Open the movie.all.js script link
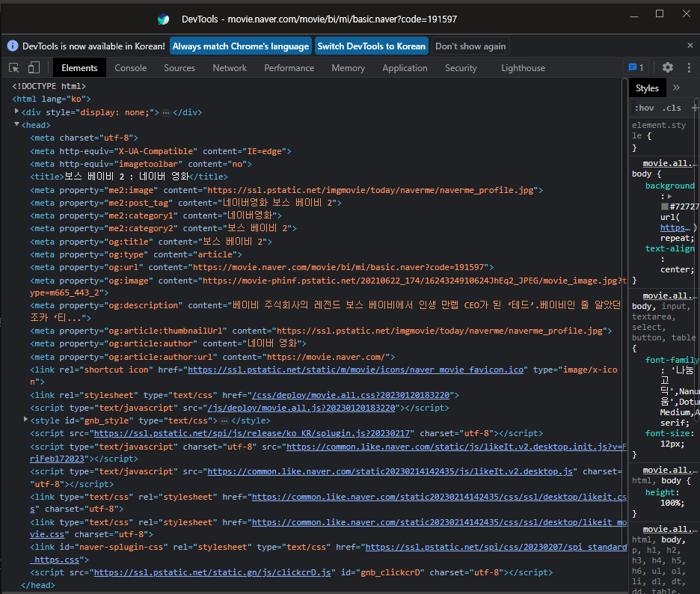This screenshot has height=594, width=700. point(301,408)
